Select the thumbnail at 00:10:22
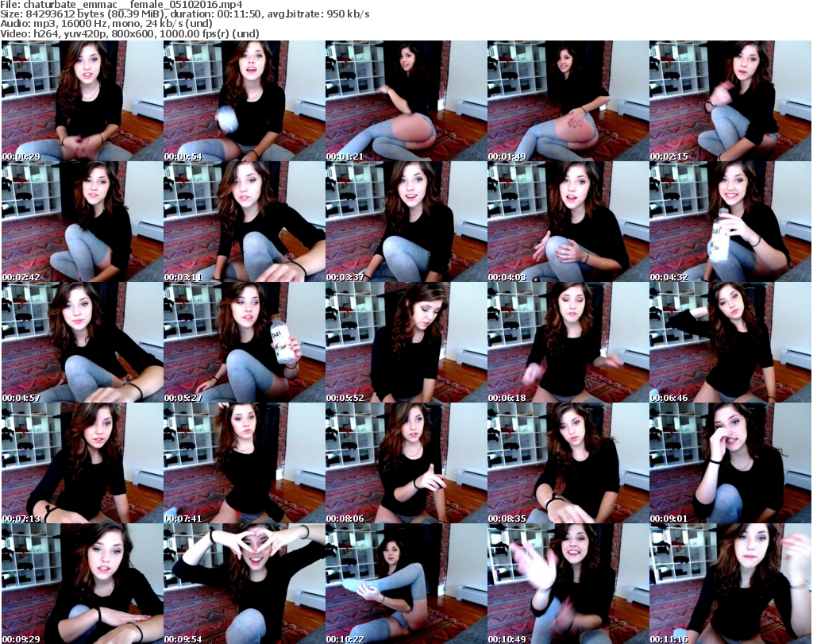 tap(406, 584)
